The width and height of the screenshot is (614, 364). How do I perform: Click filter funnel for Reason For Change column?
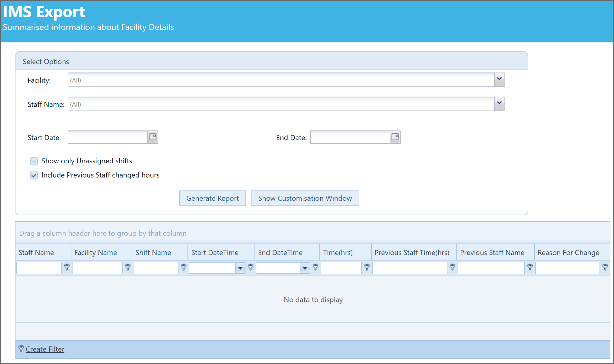click(x=605, y=267)
